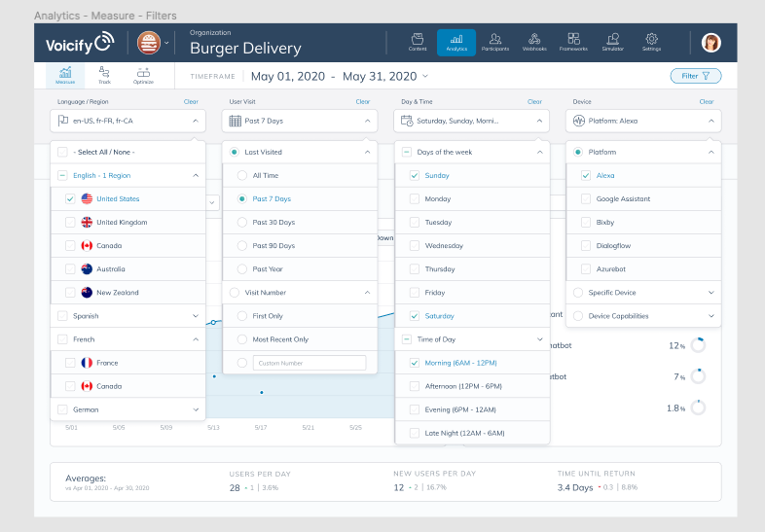Clear the Language / Region filter
765x532 pixels.
(191, 101)
